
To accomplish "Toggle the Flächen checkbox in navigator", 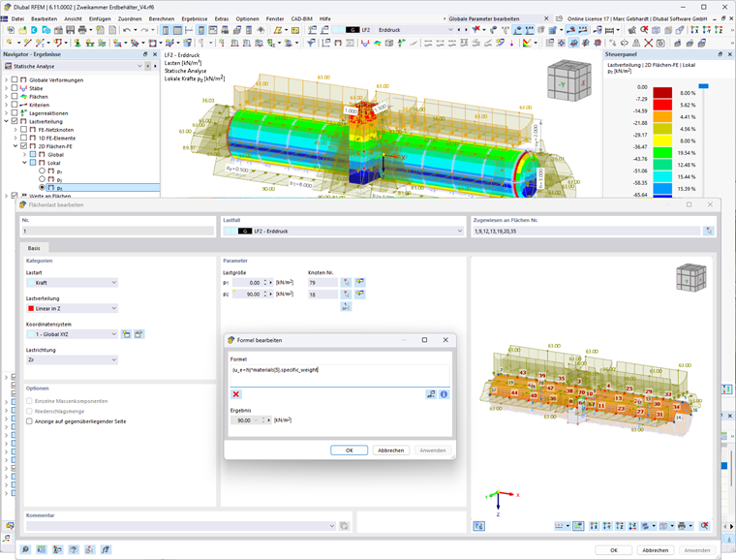I will (15, 96).
